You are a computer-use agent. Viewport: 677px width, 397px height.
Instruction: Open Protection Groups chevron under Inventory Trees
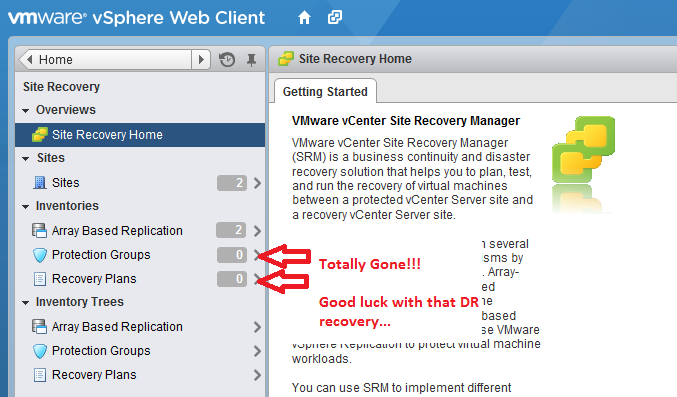pos(257,351)
